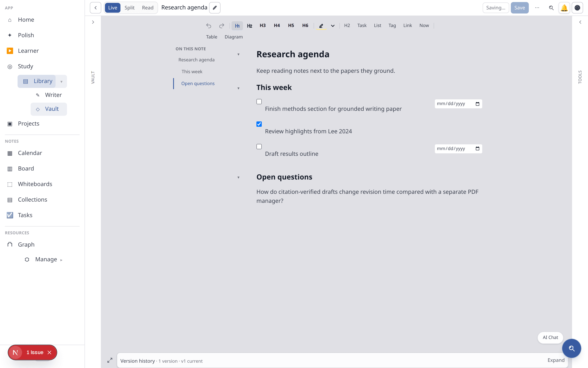Open the profile avatar menu
Viewport: 588px width, 368px height.
pyautogui.click(x=577, y=8)
